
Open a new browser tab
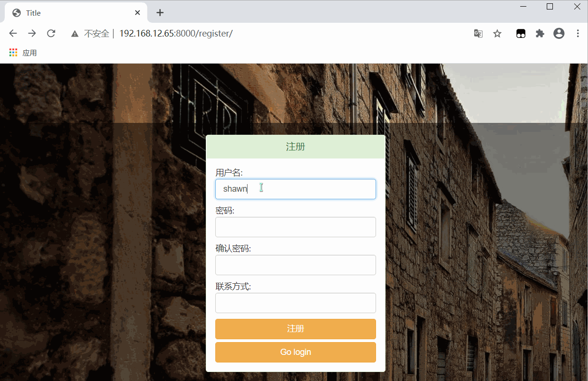click(160, 13)
